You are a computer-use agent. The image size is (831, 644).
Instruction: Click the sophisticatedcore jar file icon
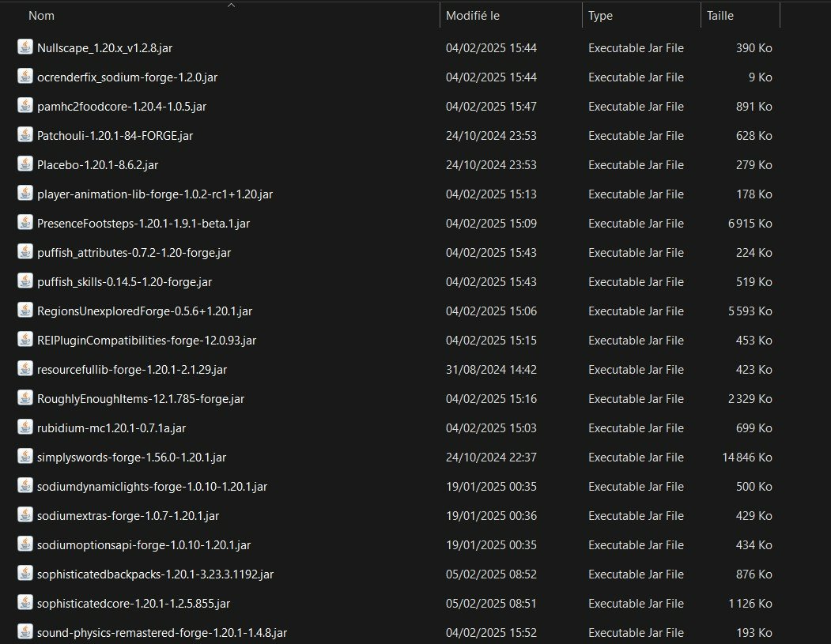(x=25, y=603)
